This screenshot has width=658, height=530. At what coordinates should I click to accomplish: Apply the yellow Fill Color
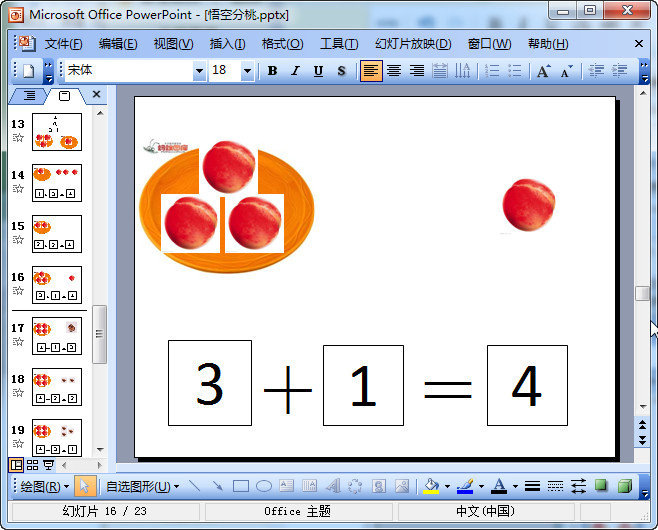[x=431, y=486]
